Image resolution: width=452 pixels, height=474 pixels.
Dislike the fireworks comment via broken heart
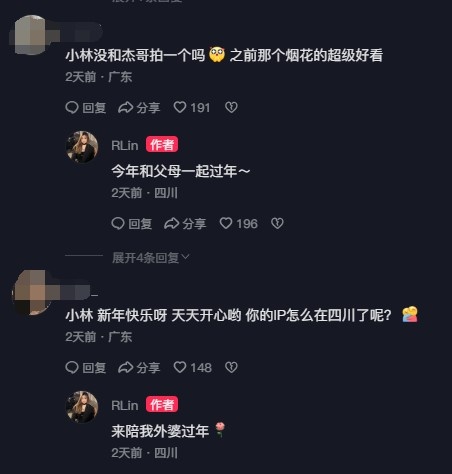(x=231, y=107)
